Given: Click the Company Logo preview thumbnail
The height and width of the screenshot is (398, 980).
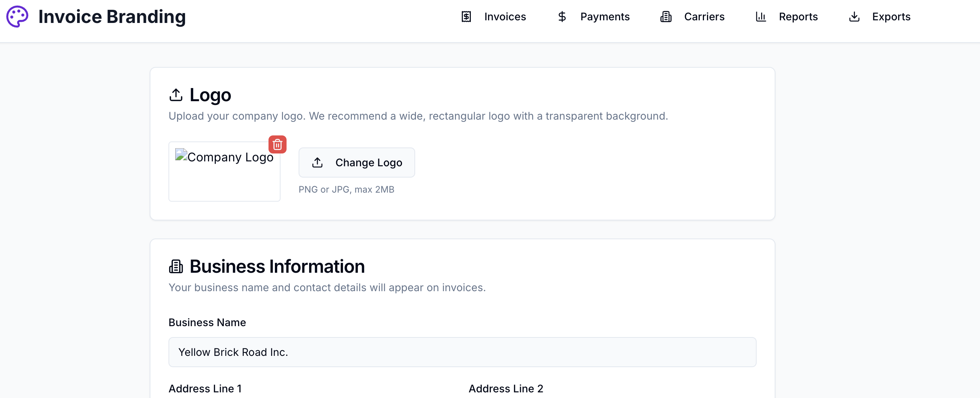Looking at the screenshot, I should [225, 172].
